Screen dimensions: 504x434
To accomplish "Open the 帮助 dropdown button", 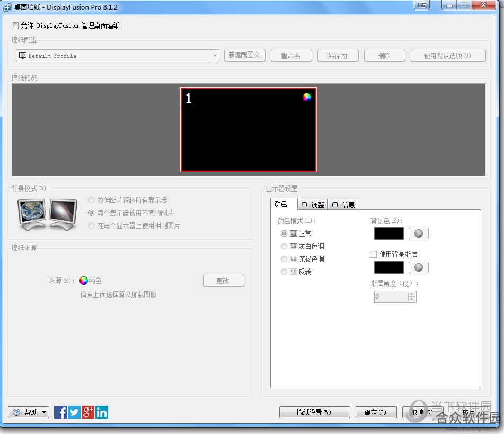I will pos(29,412).
